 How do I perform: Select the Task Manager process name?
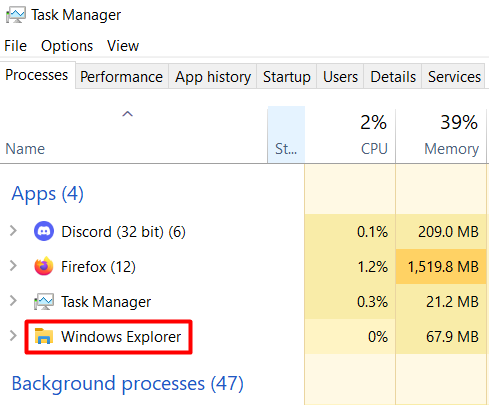point(106,302)
